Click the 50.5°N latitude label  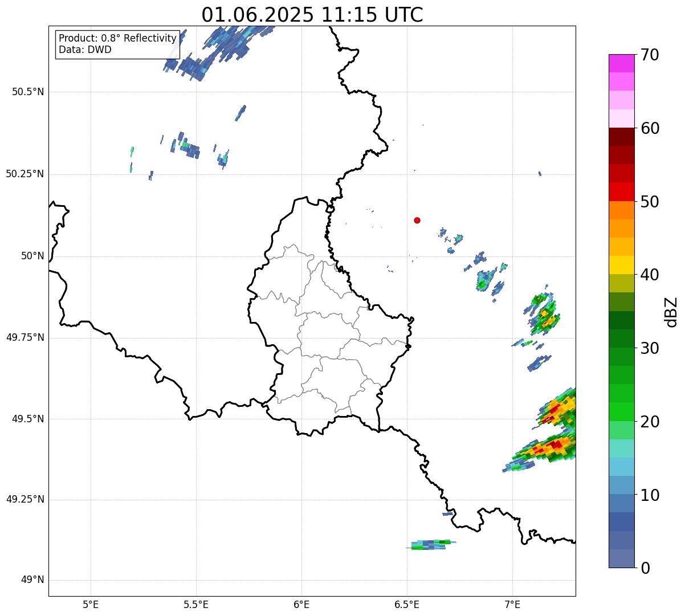28,92
